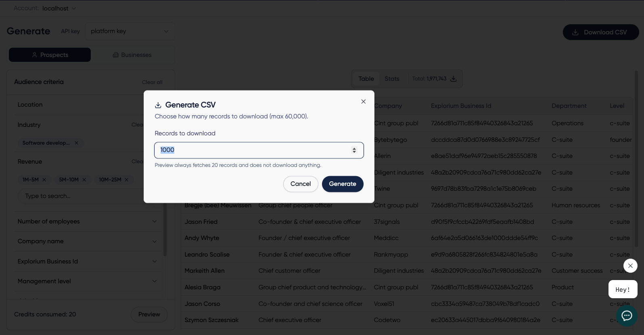644x335 pixels.
Task: Click the Department column header
Action: (569, 106)
